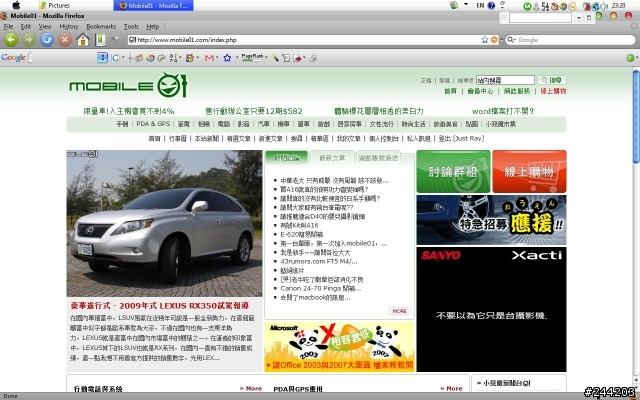Click the Mobile01 logo on the page
Screen dimensions: 640x400
click(128, 85)
